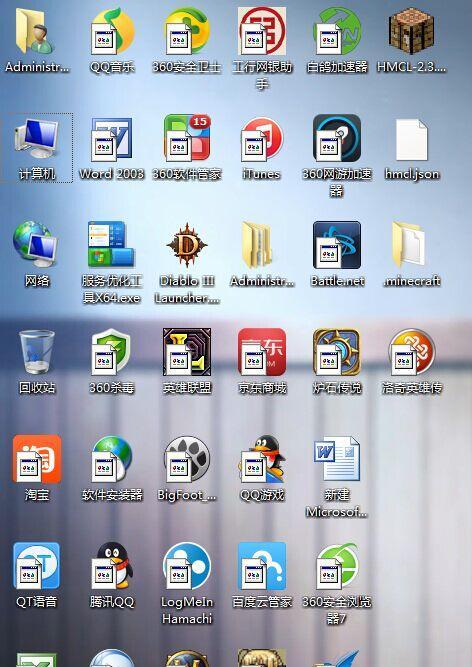This screenshot has width=472, height=667.
Task: Select 360软件管家 icon with badge 15
Action: (187, 138)
